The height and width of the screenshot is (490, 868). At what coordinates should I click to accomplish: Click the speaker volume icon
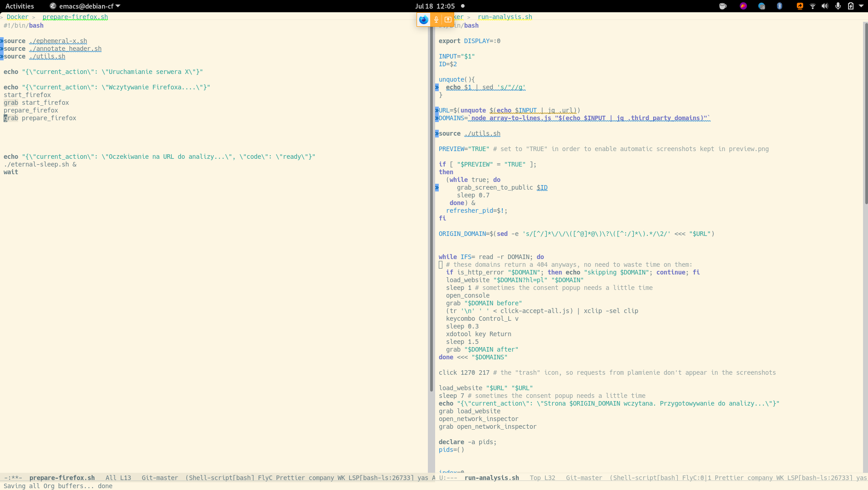pyautogui.click(x=825, y=6)
